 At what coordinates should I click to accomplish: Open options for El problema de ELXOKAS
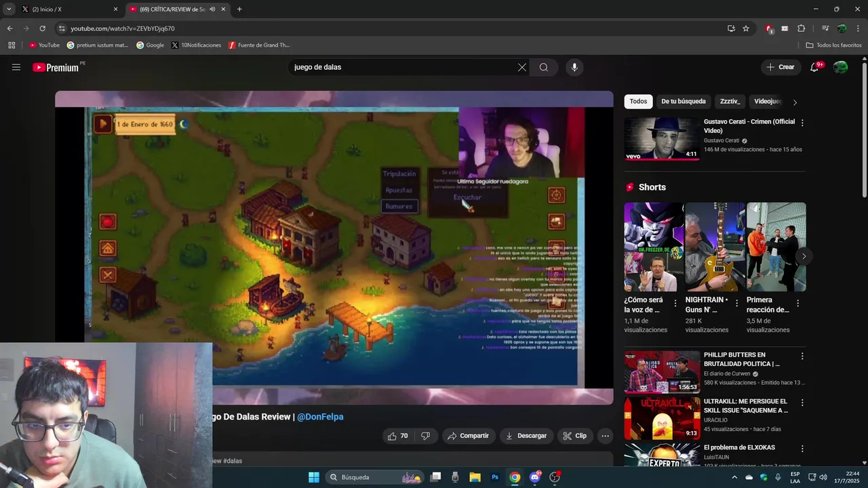(x=802, y=449)
